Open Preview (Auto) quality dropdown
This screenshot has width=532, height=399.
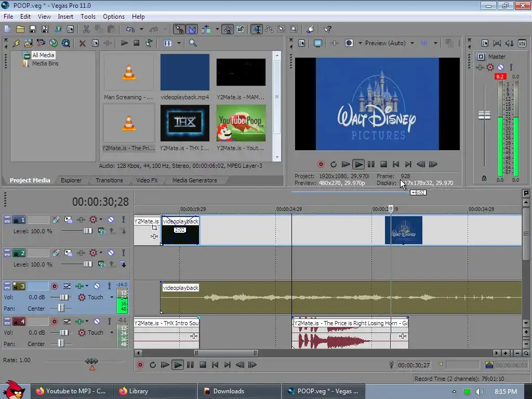point(412,43)
